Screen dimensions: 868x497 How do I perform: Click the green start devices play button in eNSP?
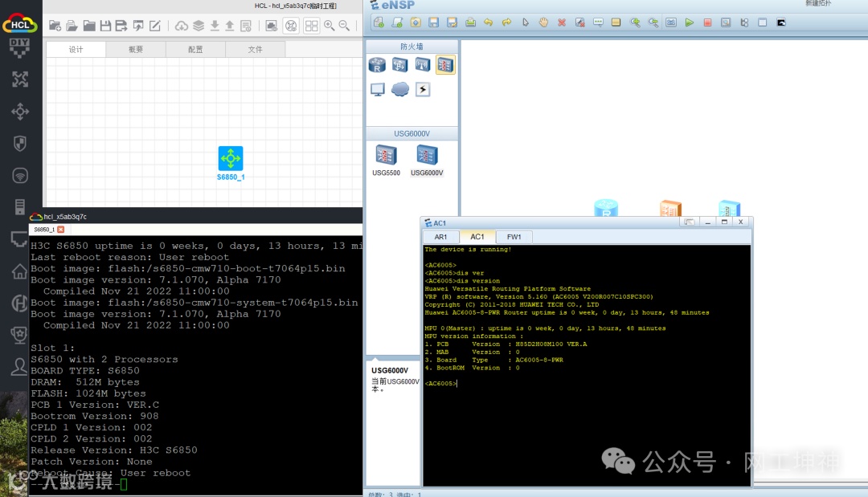(690, 22)
